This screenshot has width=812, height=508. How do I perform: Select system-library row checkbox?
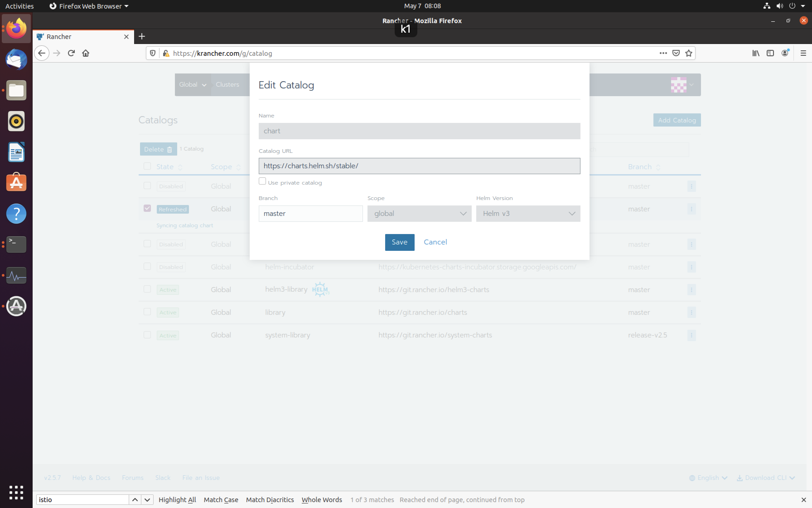coord(147,335)
